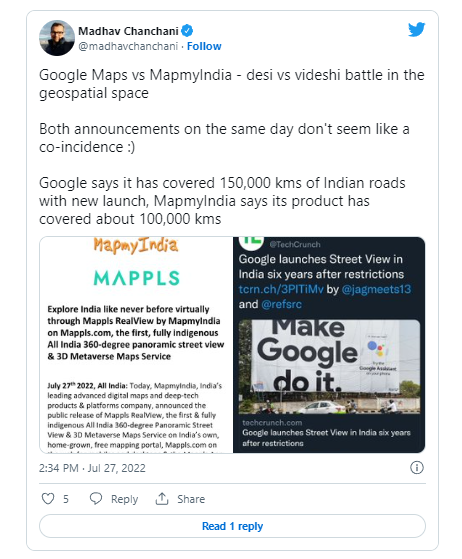Click the Reply text label
The height and width of the screenshot is (559, 462).
click(x=124, y=499)
